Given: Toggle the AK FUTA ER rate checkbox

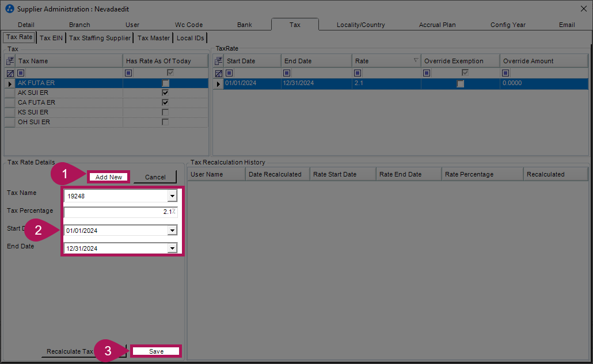Looking at the screenshot, I should (x=165, y=83).
